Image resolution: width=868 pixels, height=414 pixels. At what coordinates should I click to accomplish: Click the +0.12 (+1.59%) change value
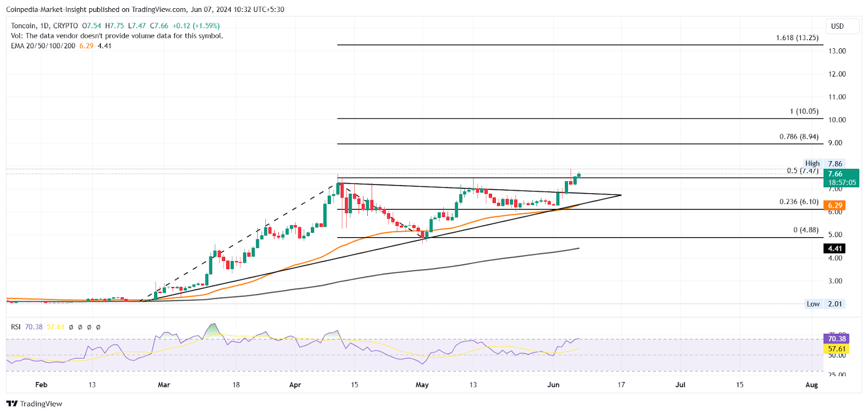(196, 26)
